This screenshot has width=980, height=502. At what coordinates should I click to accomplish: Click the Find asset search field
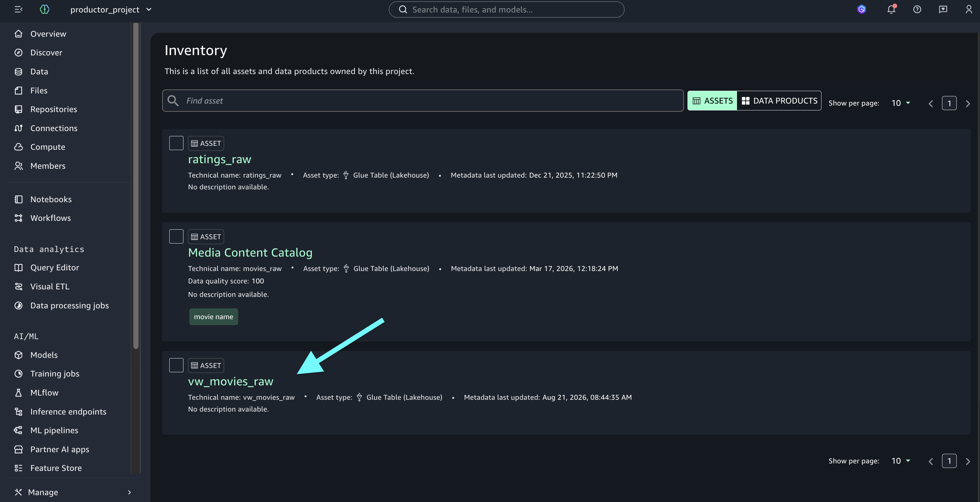(423, 101)
